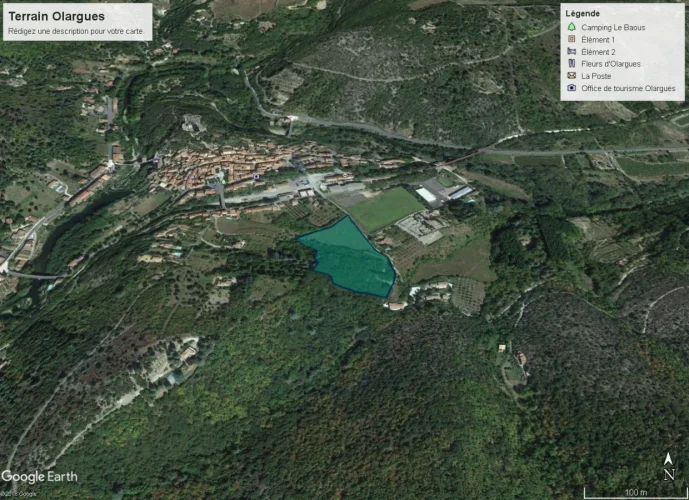Click the 'La Poste' legend label
Image resolution: width=689 pixels, height=500 pixels.
click(596, 76)
